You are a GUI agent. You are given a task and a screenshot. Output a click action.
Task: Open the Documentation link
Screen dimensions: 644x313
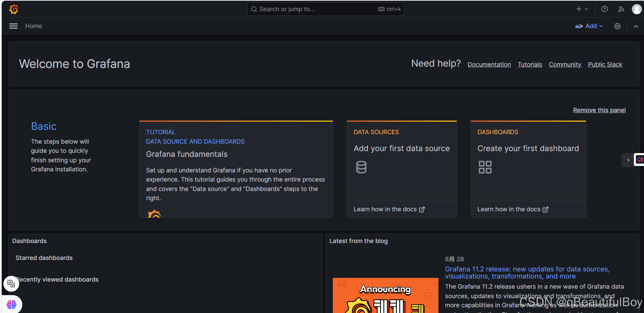(489, 65)
